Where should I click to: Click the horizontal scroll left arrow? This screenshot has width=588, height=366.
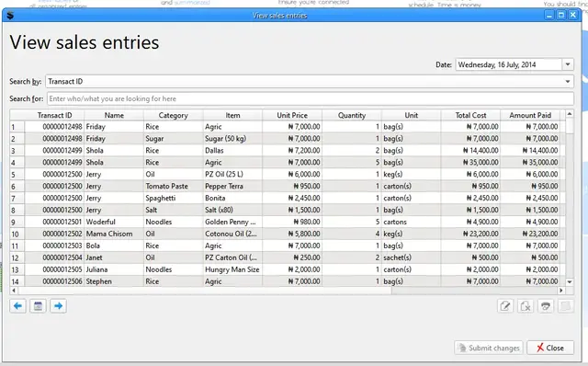tap(14, 291)
